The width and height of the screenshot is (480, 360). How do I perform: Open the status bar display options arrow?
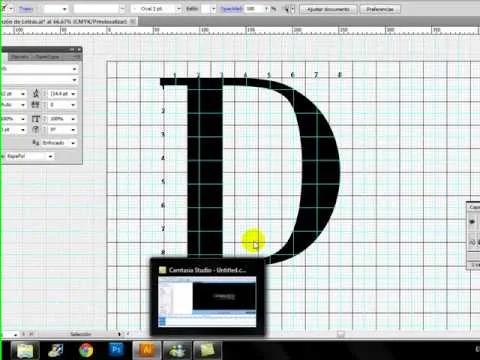(x=119, y=334)
